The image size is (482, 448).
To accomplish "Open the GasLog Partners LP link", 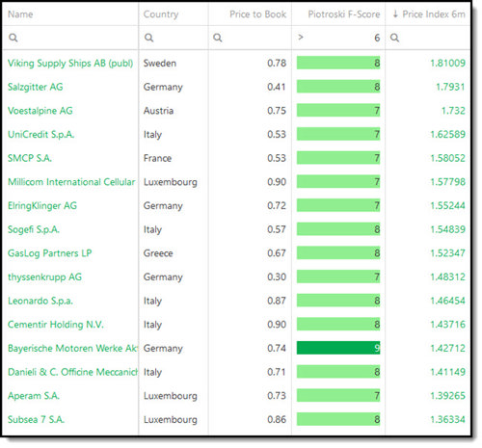I will point(50,253).
